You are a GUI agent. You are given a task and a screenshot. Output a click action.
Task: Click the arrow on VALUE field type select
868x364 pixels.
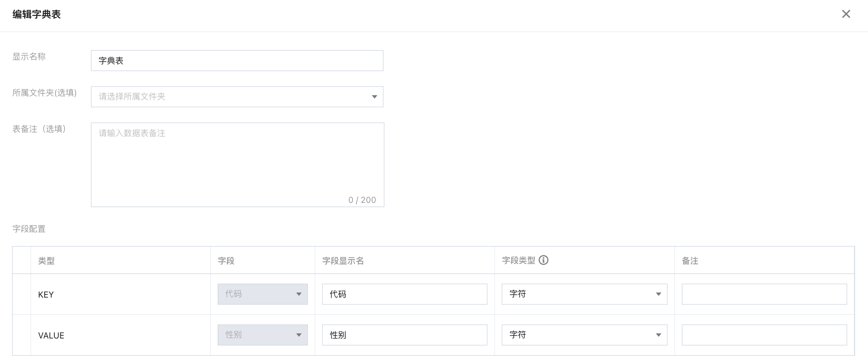658,335
